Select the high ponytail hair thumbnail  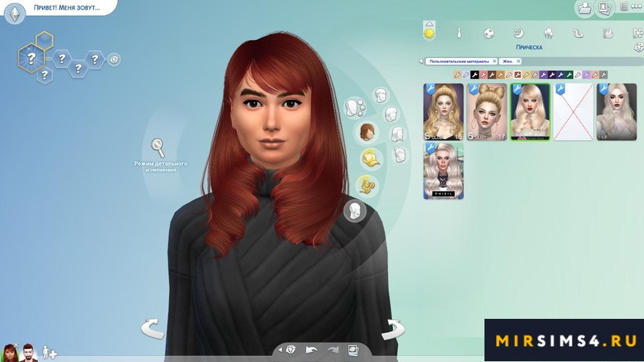(x=443, y=112)
